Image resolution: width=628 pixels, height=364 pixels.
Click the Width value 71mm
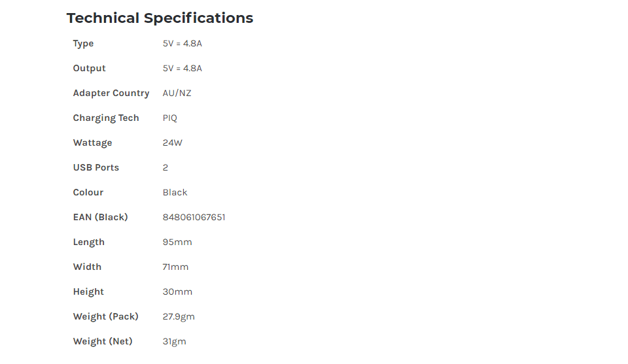(175, 267)
